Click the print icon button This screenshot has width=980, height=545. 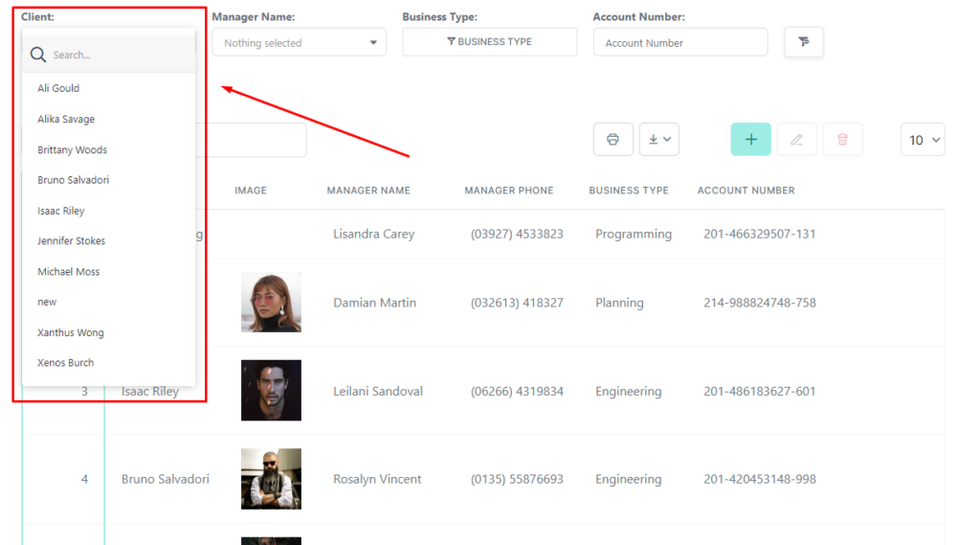tap(612, 139)
